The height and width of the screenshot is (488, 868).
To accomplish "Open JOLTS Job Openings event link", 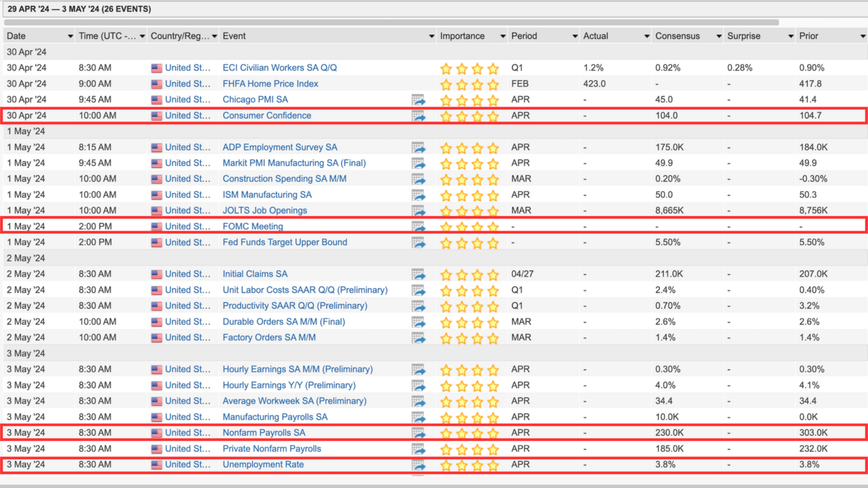I will pos(265,211).
